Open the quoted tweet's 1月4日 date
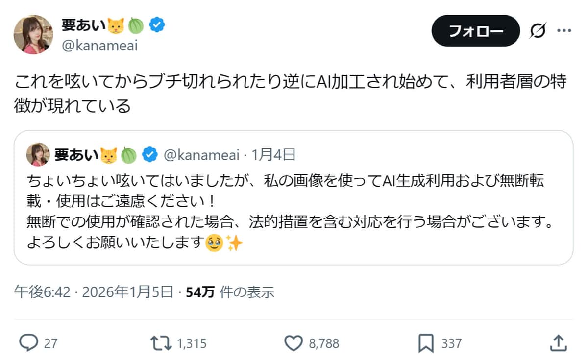 click(x=273, y=155)
